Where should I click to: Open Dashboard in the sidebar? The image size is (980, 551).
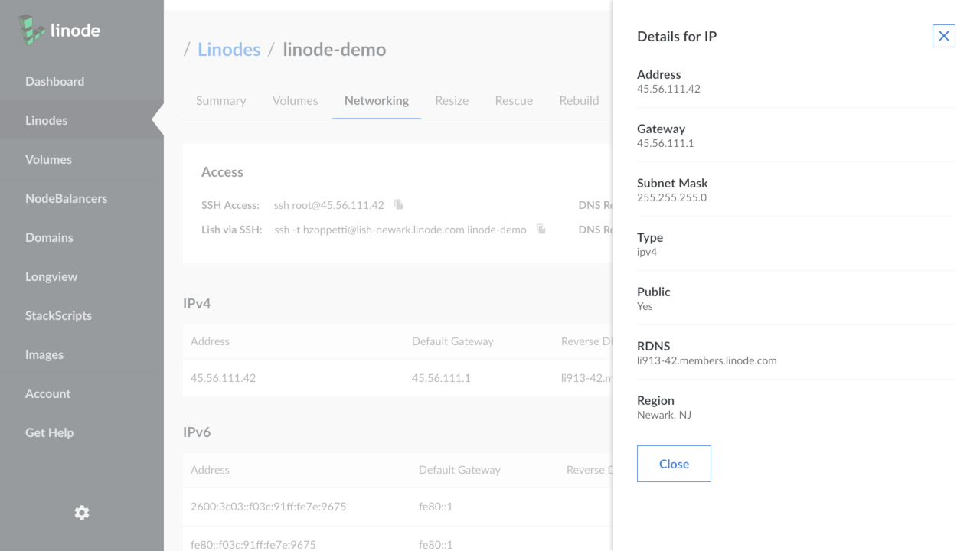click(x=54, y=81)
